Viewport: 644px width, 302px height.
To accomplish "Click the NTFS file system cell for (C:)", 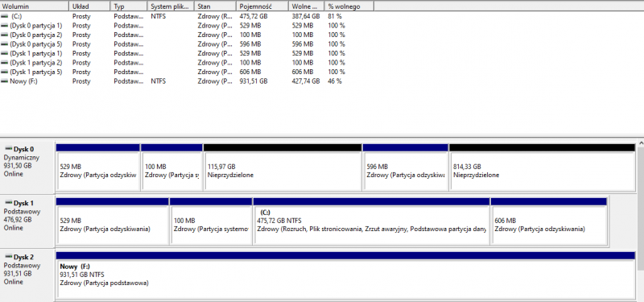I will pos(158,16).
